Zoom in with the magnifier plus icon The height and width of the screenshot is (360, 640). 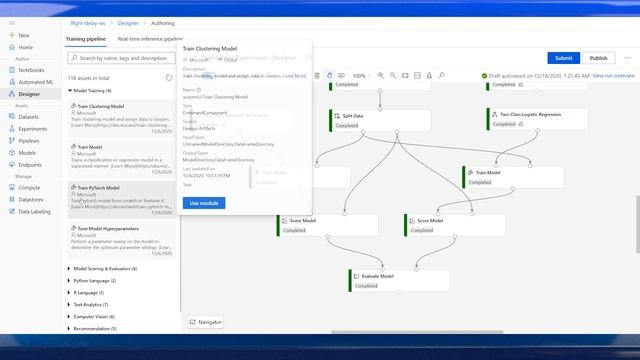click(x=381, y=76)
